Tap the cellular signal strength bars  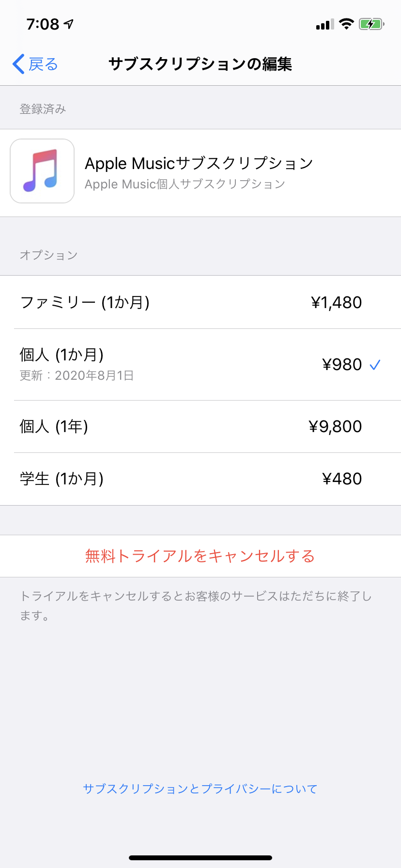(x=324, y=24)
